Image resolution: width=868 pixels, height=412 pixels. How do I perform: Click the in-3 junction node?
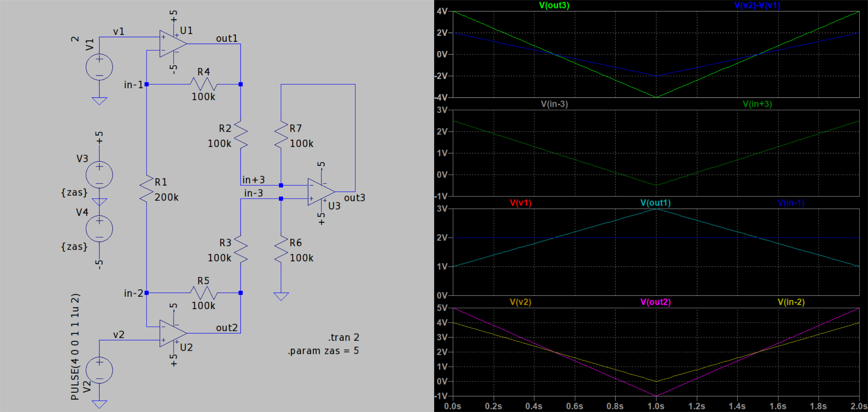(x=281, y=199)
